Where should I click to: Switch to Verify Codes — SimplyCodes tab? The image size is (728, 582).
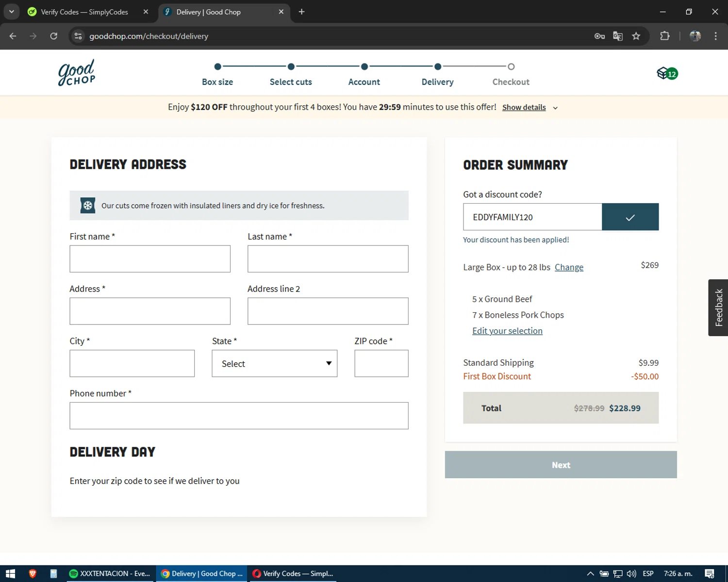84,12
